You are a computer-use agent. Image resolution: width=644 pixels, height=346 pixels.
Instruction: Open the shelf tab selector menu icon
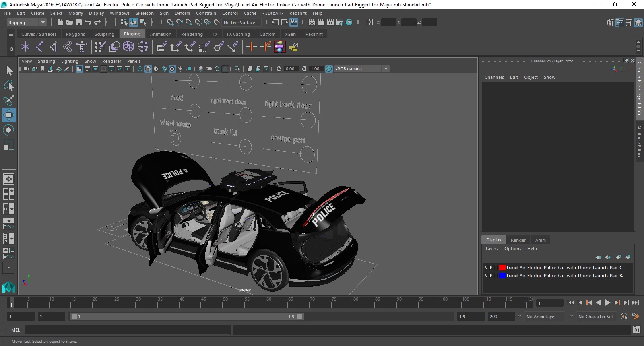click(x=11, y=35)
